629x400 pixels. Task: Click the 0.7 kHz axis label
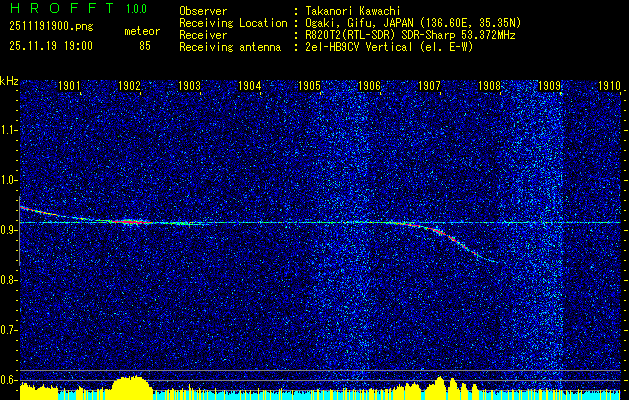[x=9, y=330]
